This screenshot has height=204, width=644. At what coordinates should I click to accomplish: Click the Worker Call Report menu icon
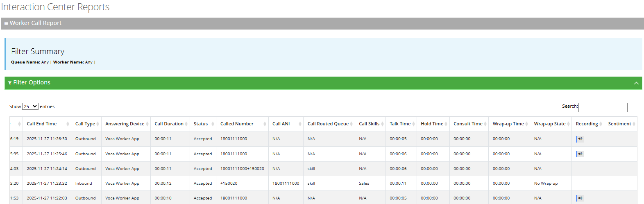pyautogui.click(x=6, y=23)
